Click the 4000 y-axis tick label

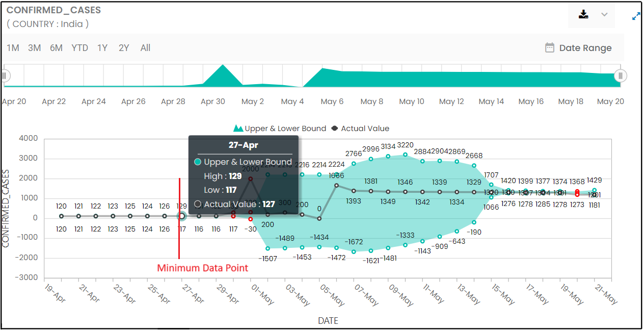click(x=29, y=139)
